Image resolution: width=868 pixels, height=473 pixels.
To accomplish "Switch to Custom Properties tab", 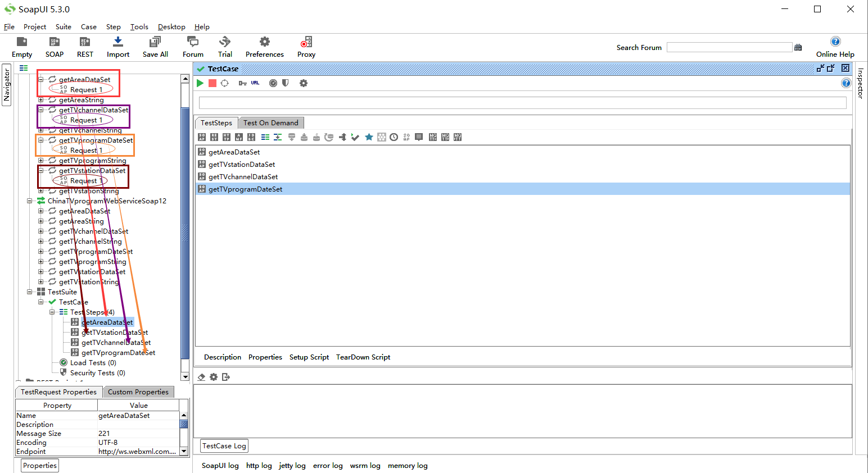I will (138, 392).
